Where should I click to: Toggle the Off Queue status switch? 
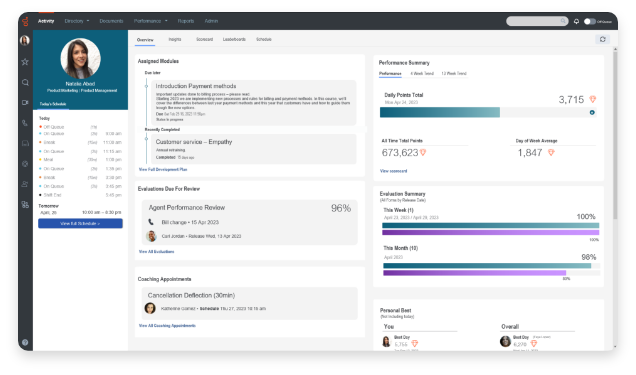click(589, 21)
